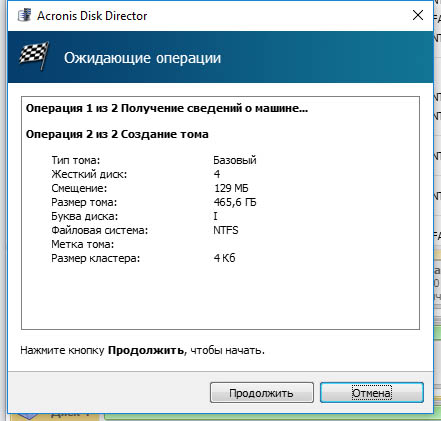Click the checkered flag icon

point(34,55)
